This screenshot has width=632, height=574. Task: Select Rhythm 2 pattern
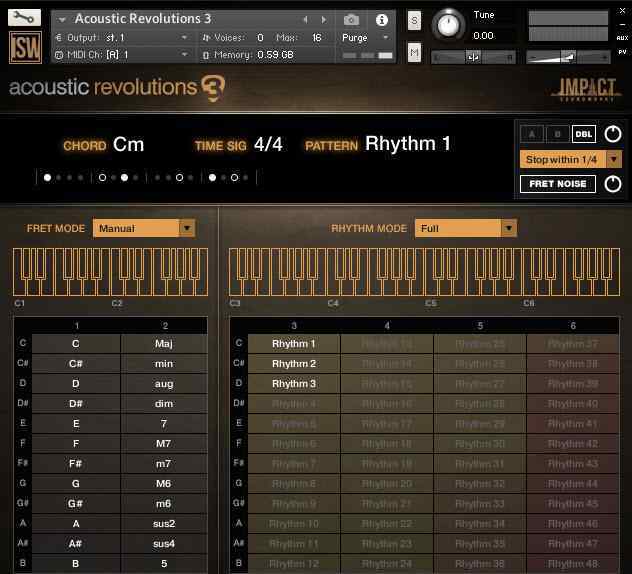click(294, 364)
